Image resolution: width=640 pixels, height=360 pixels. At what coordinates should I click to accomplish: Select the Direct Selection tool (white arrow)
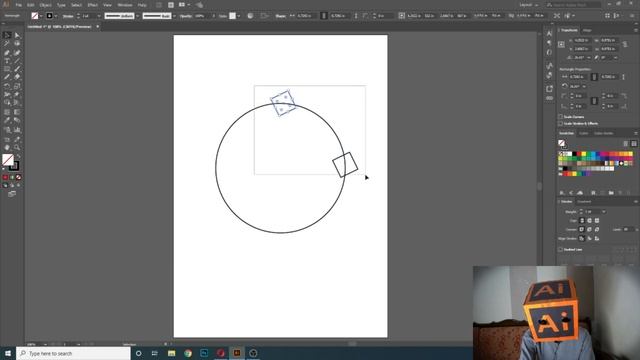point(17,35)
